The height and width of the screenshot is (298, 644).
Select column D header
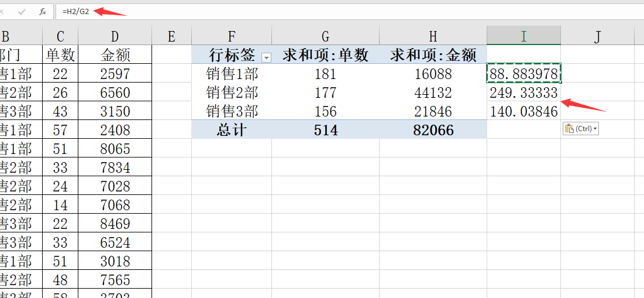[x=115, y=37]
